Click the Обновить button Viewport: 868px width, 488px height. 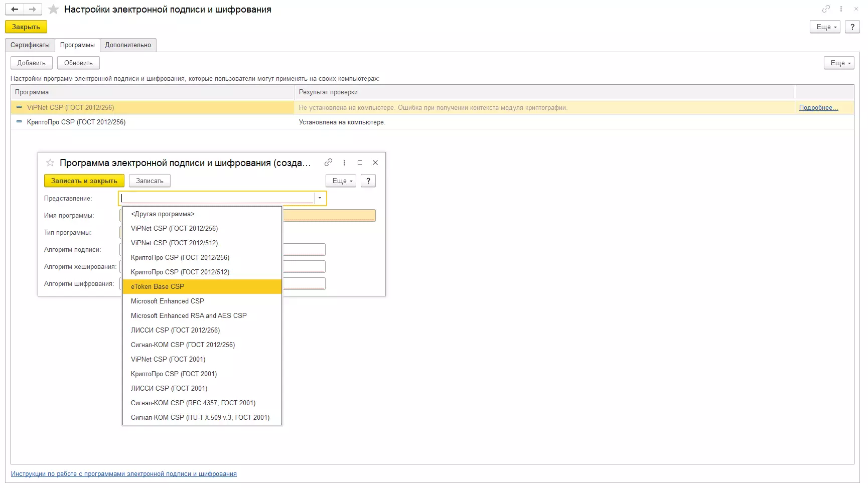(78, 63)
